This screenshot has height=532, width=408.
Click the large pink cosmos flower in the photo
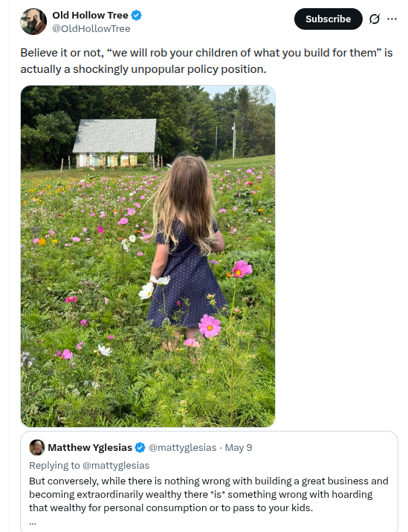(x=210, y=326)
